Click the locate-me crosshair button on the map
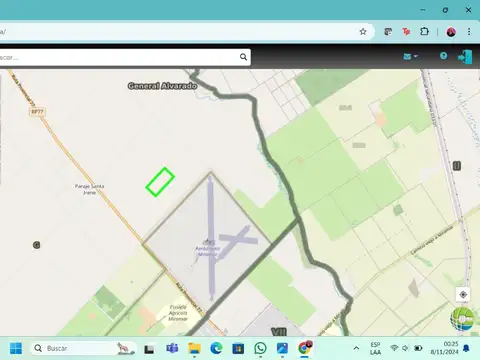The height and width of the screenshot is (360, 480). click(x=463, y=295)
